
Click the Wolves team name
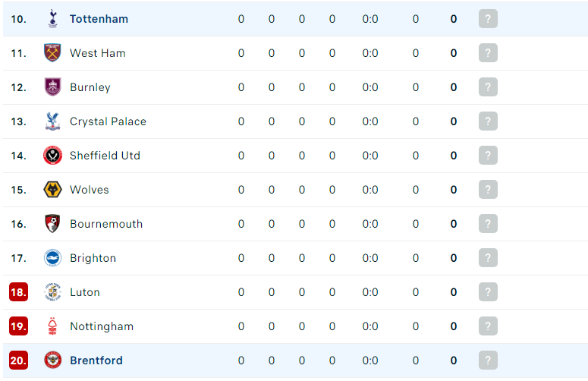(90, 190)
